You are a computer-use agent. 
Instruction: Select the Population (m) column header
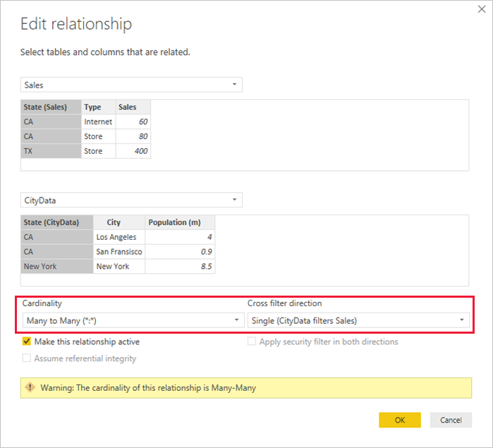(x=180, y=222)
